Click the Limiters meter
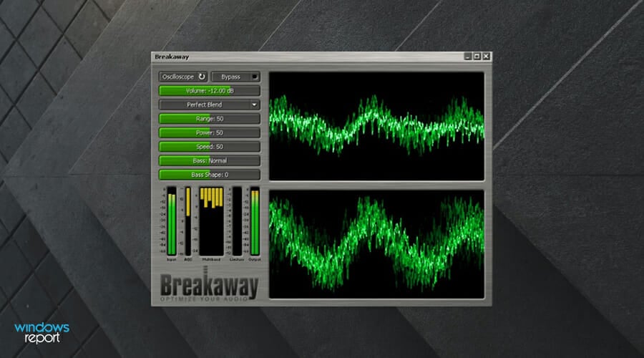The height and width of the screenshot is (358, 644). click(x=237, y=221)
